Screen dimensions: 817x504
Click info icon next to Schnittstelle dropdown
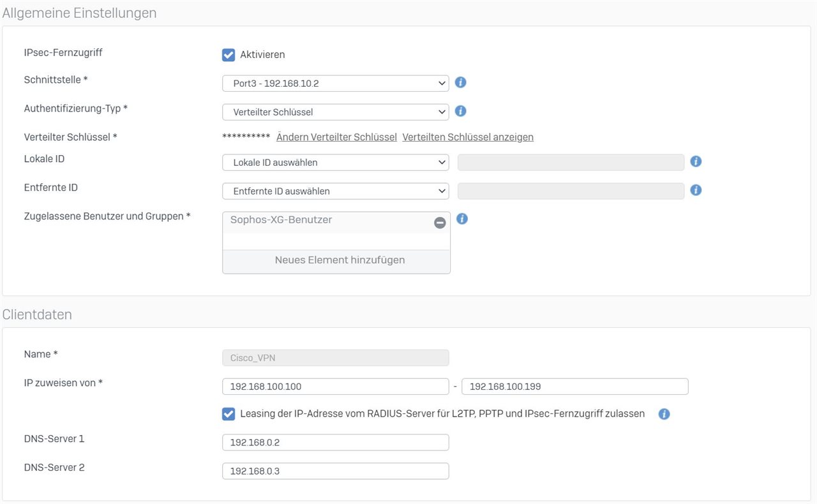pos(460,82)
